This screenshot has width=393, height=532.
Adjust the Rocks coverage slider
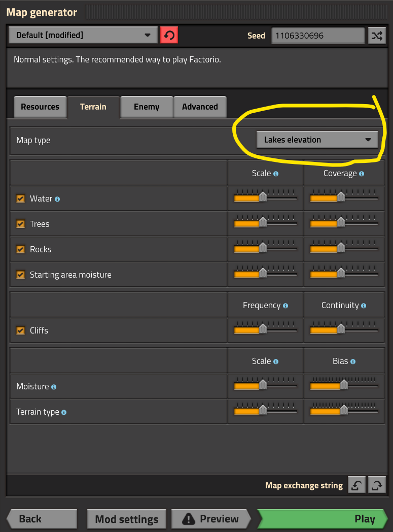pos(344,247)
